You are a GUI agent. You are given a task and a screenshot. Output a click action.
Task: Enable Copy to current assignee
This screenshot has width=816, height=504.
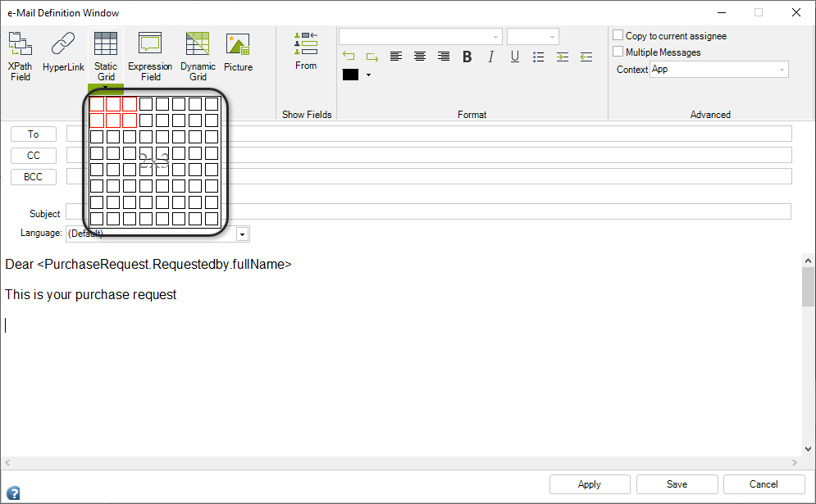[x=618, y=35]
